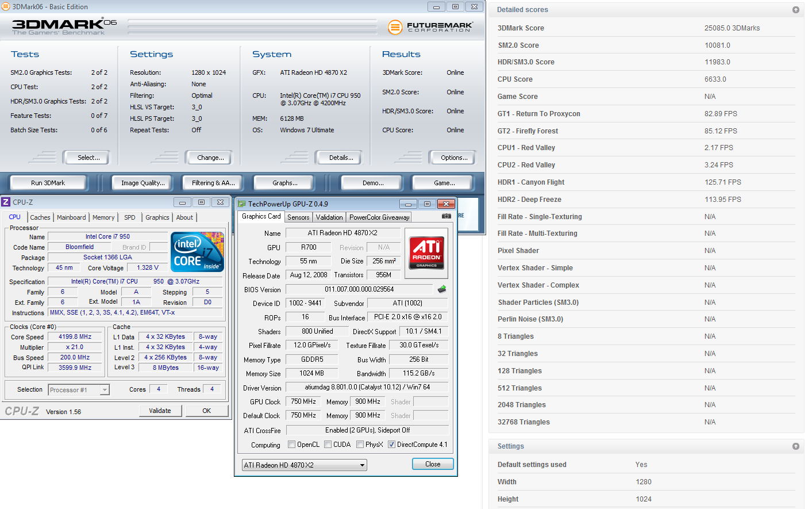
Task: Open the Validation tab in GPU-Z
Action: coord(329,217)
